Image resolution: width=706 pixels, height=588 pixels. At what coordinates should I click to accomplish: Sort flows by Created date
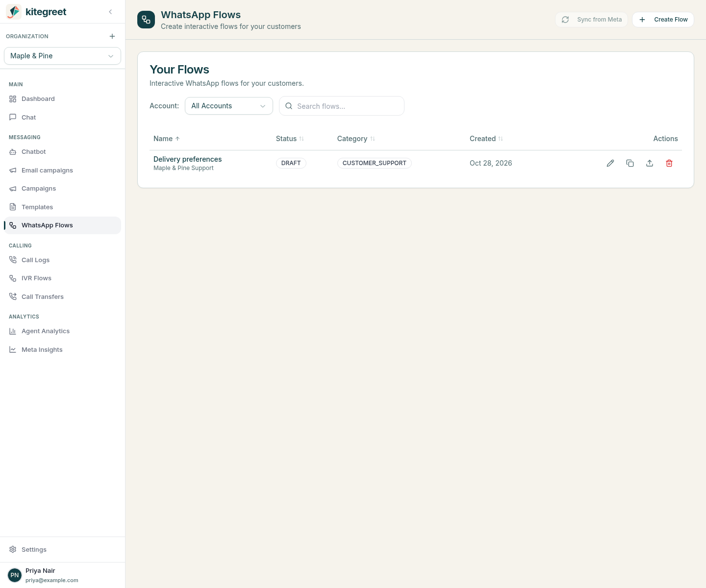486,139
